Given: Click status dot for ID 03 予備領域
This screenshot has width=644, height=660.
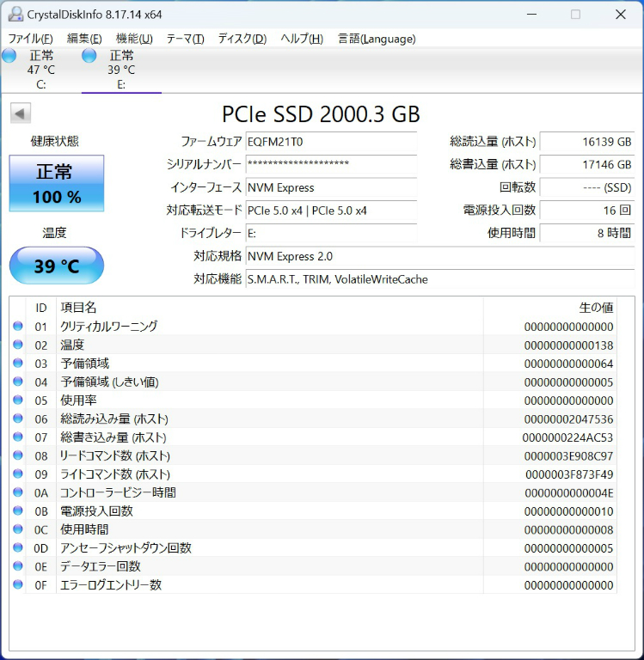Looking at the screenshot, I should (18, 363).
